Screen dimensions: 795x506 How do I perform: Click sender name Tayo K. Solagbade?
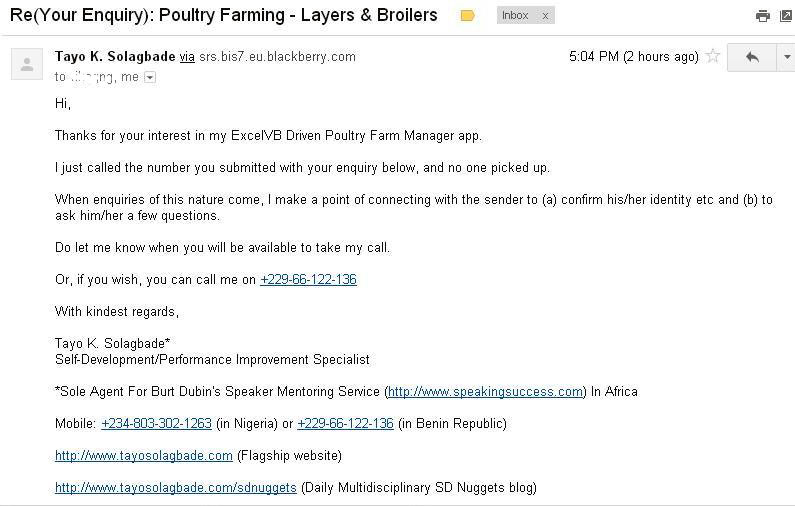click(x=115, y=56)
